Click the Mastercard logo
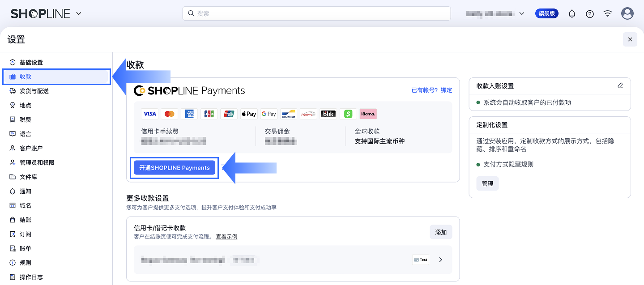 tap(169, 114)
